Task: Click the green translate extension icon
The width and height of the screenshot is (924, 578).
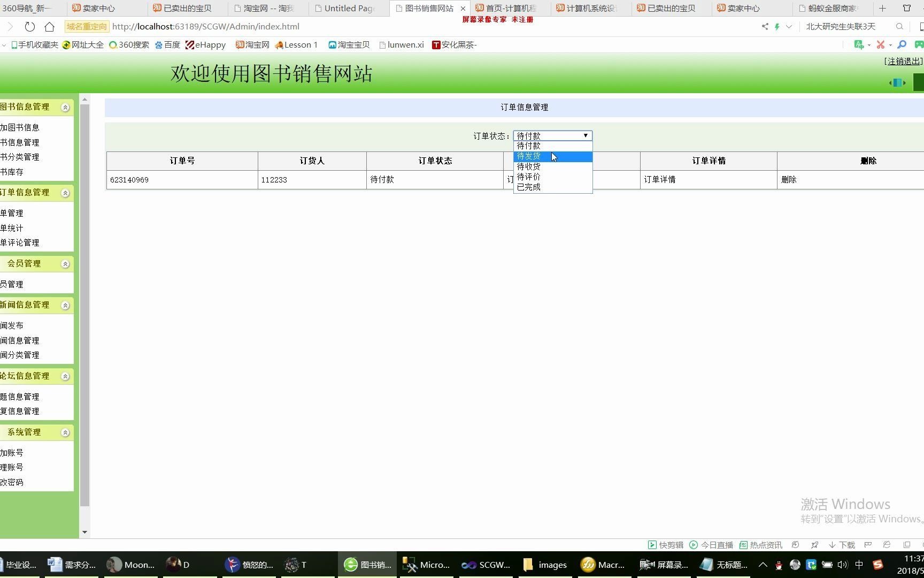Action: tap(859, 44)
